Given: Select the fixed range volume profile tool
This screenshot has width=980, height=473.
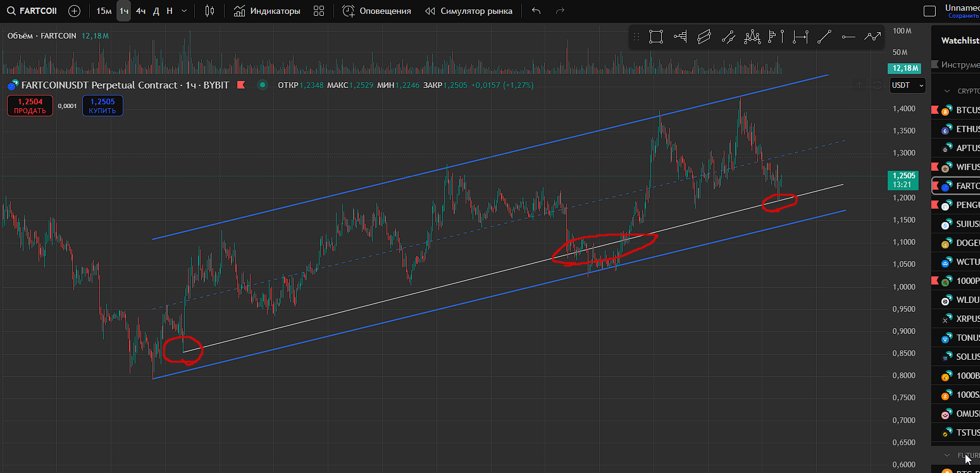Looking at the screenshot, I should point(681,37).
